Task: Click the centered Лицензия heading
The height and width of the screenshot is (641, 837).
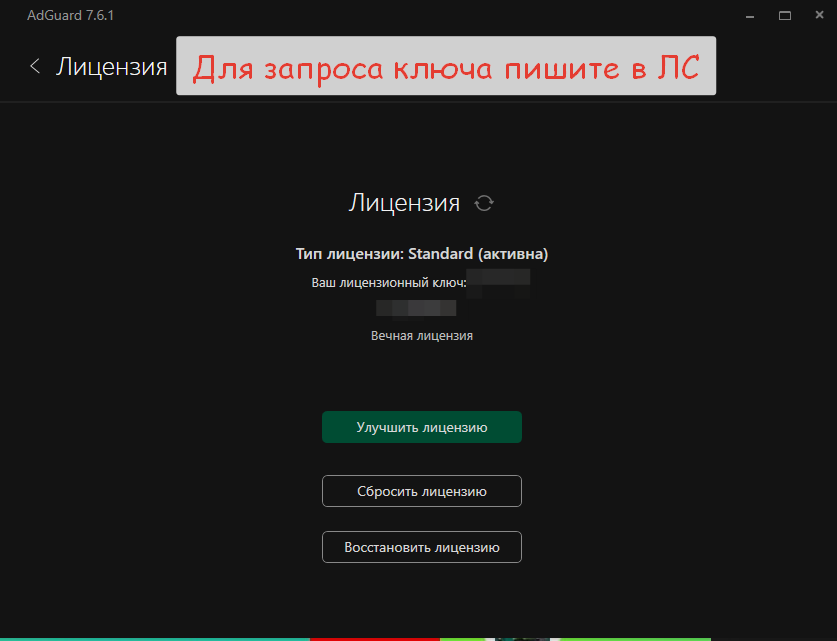Action: pos(404,203)
